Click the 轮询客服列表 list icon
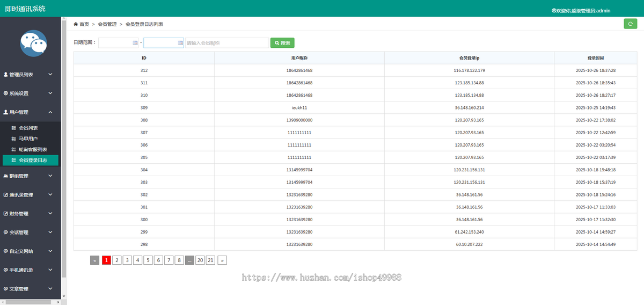This screenshot has height=305, width=644. (14, 150)
